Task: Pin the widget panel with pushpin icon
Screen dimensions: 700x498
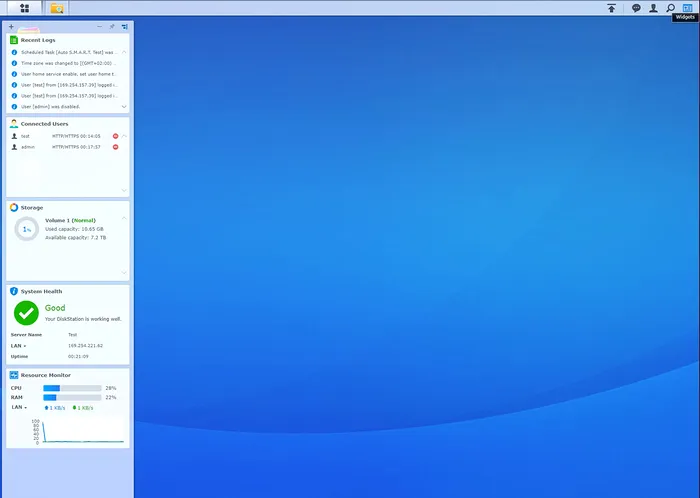Action: point(112,27)
